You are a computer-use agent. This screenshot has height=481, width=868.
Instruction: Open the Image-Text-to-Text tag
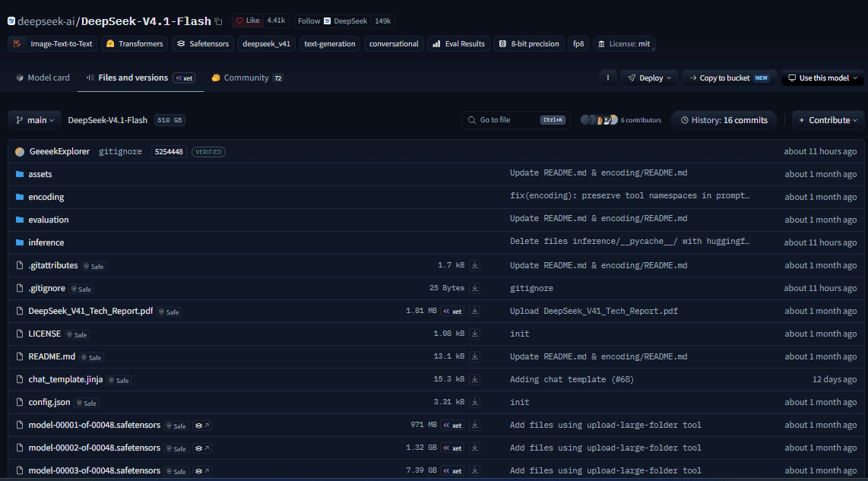pyautogui.click(x=52, y=44)
